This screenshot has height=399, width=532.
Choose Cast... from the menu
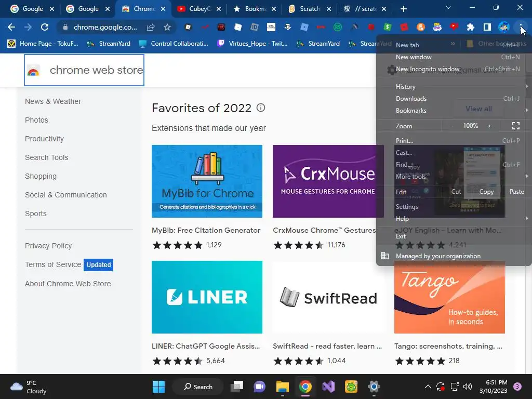tap(454, 153)
